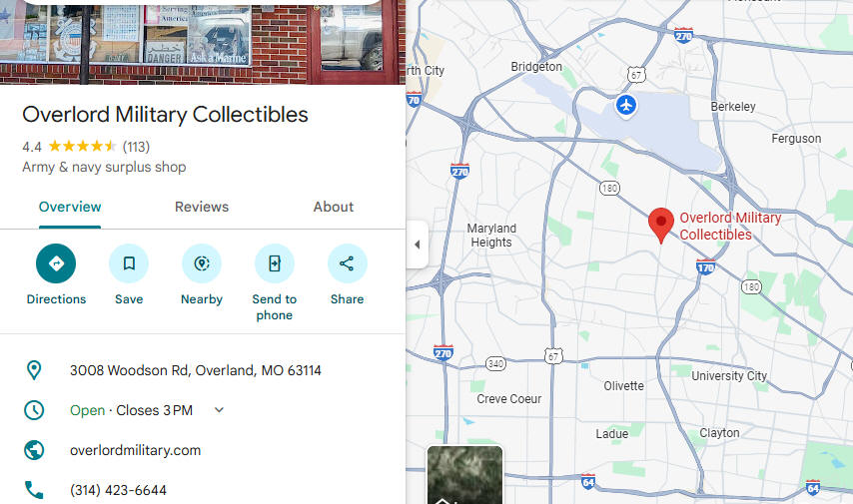The height and width of the screenshot is (504, 853).
Task: Switch to the Reviews tab
Action: (x=202, y=208)
